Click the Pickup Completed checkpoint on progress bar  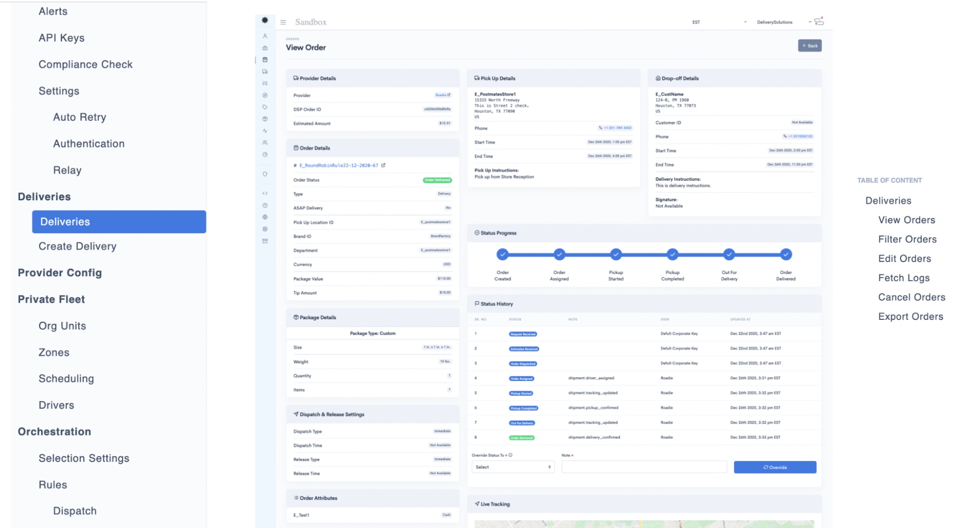pos(672,254)
